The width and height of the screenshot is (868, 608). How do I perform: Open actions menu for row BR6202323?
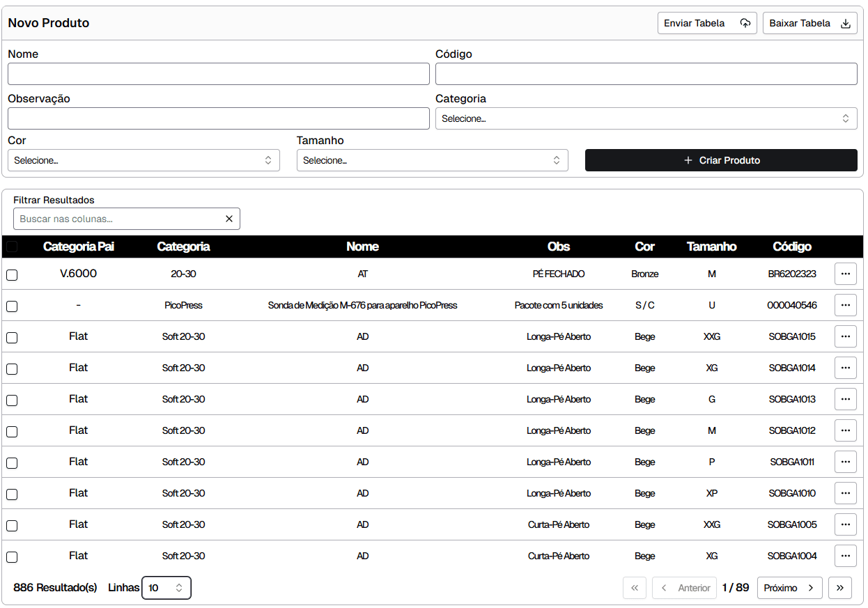point(845,274)
